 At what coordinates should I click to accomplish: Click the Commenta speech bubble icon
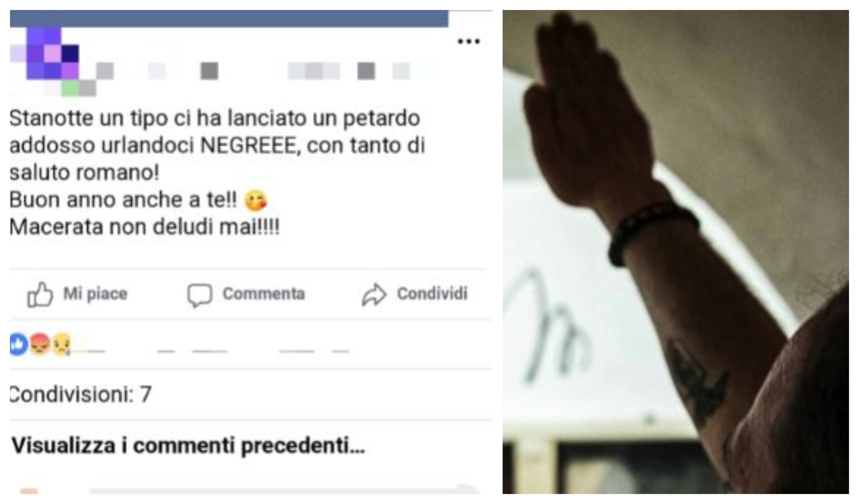pos(199,295)
